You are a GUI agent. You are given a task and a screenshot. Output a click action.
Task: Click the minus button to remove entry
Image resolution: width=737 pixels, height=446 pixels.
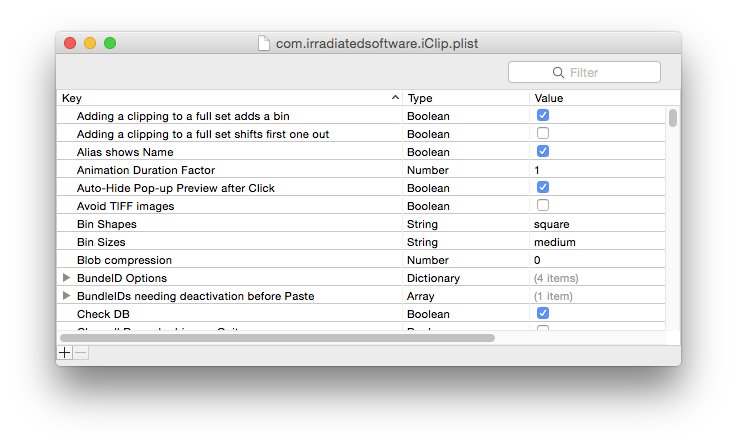point(80,352)
